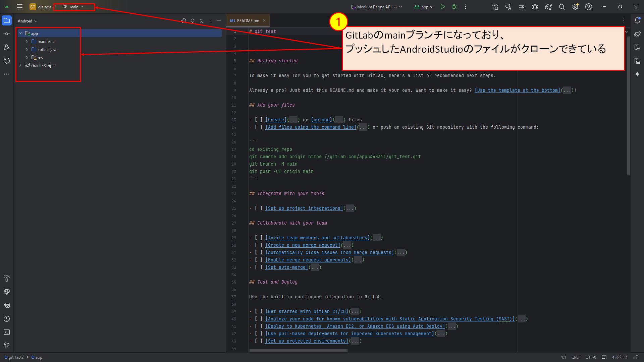
Task: Click 'Use the template at the bottom' link
Action: [518, 90]
